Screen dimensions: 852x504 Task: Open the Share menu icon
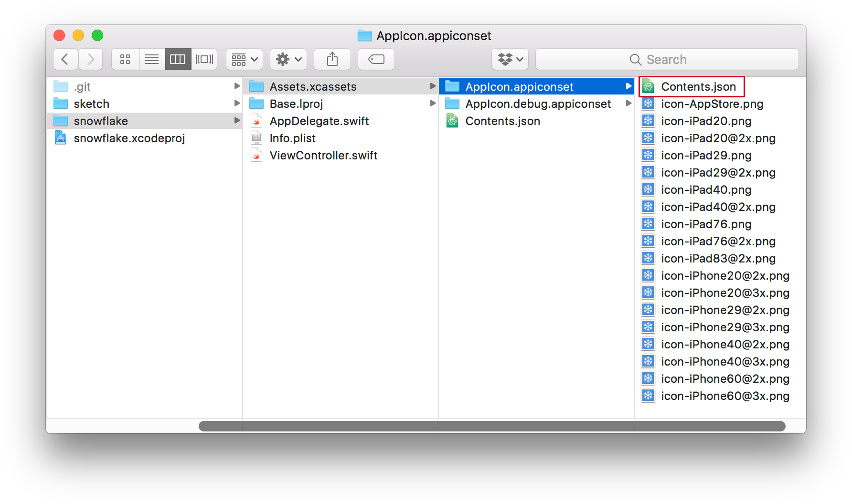[x=332, y=59]
